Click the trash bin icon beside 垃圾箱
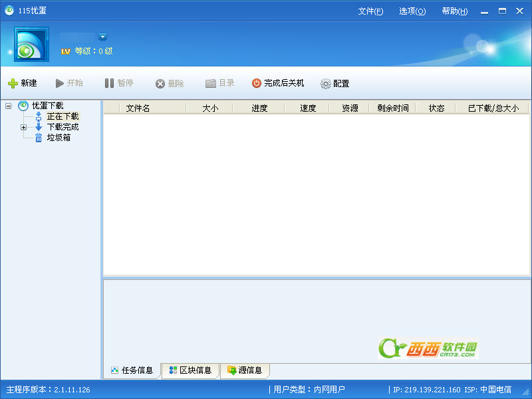The height and width of the screenshot is (399, 532). click(39, 138)
